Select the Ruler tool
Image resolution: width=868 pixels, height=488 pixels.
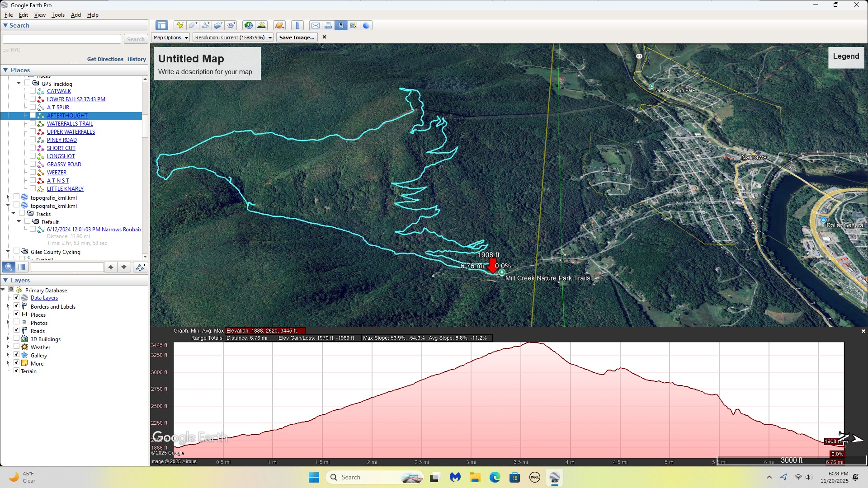pyautogui.click(x=297, y=25)
